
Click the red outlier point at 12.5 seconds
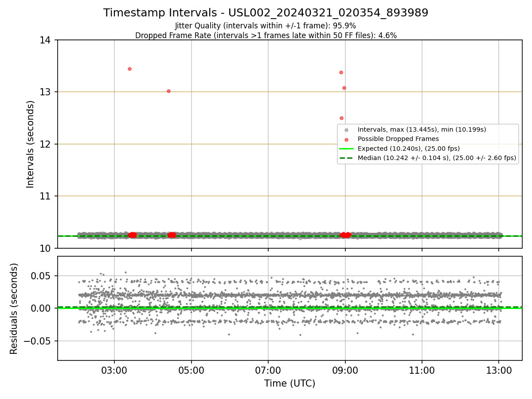[x=341, y=118]
